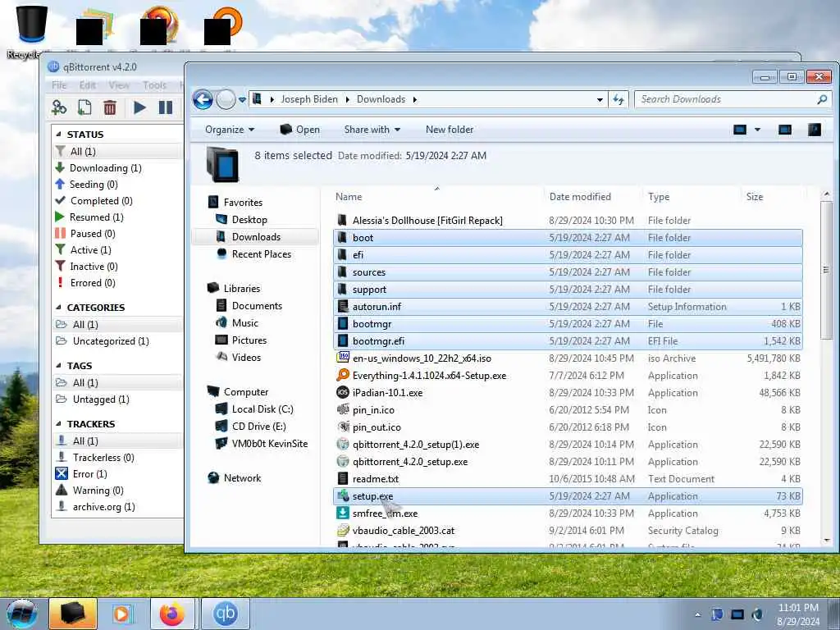Image resolution: width=840 pixels, height=630 pixels.
Task: Open Local Disk (C:) in sidebar
Action: pos(262,409)
